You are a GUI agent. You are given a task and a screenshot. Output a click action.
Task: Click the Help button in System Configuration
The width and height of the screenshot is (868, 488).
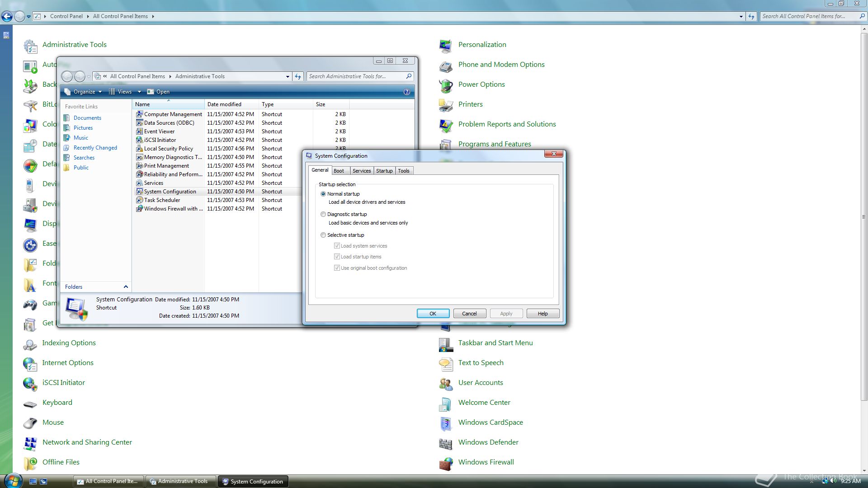[x=542, y=314]
